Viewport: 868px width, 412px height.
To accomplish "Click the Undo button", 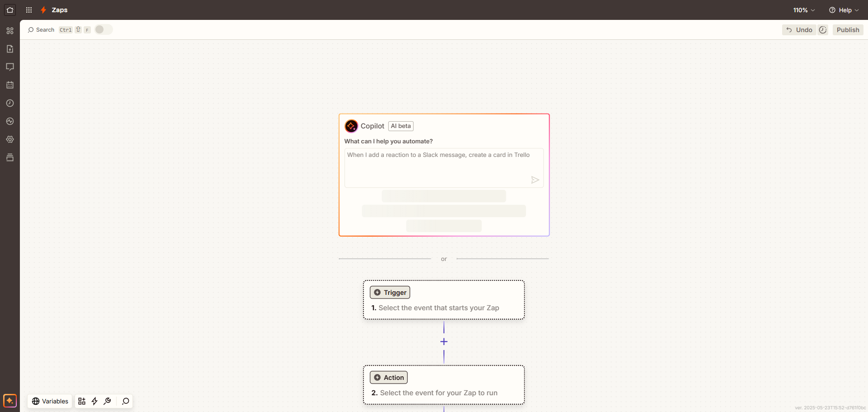I will [x=799, y=30].
